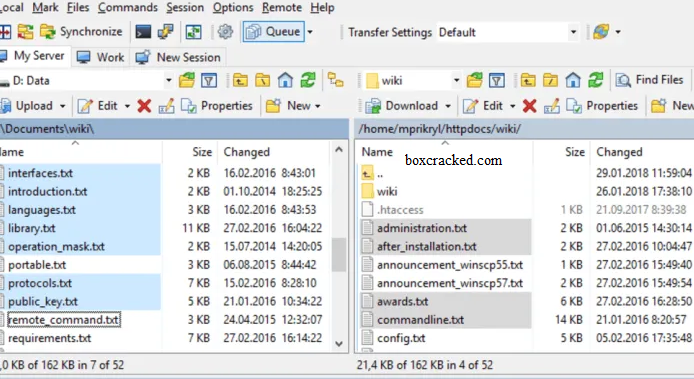Open in PuTTY icon
Screen dimensions: 694x379
[x=166, y=32]
